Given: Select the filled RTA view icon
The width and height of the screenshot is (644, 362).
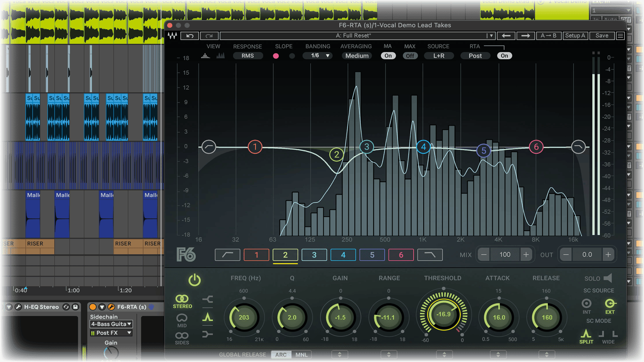Looking at the screenshot, I should tap(221, 56).
